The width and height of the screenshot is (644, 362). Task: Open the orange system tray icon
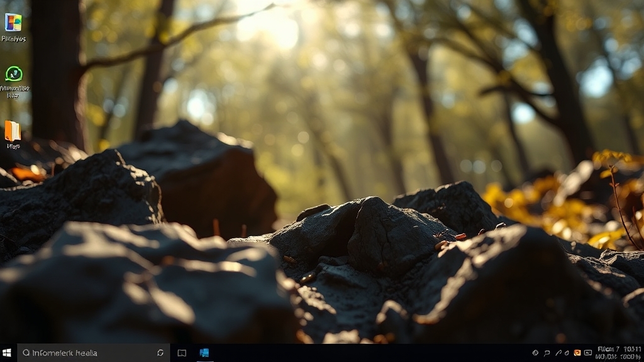577,353
